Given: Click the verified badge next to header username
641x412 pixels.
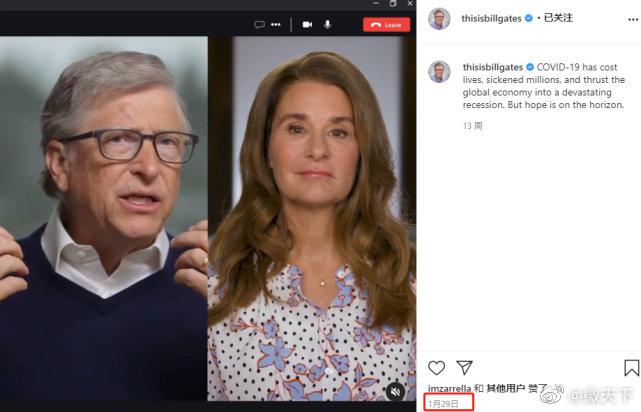Looking at the screenshot, I should coord(529,19).
